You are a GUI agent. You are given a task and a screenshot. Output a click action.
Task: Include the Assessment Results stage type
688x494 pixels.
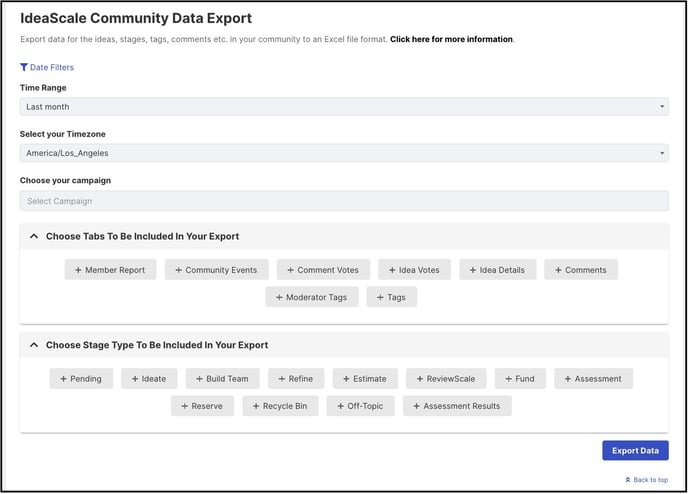coord(457,406)
